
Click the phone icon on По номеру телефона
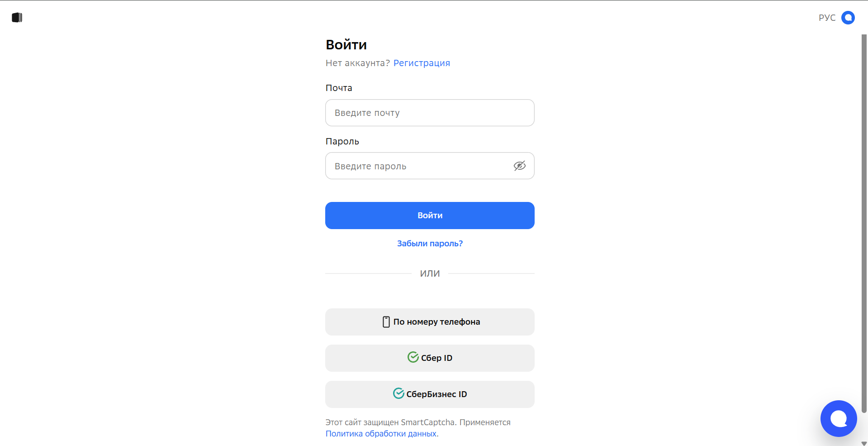tap(386, 322)
